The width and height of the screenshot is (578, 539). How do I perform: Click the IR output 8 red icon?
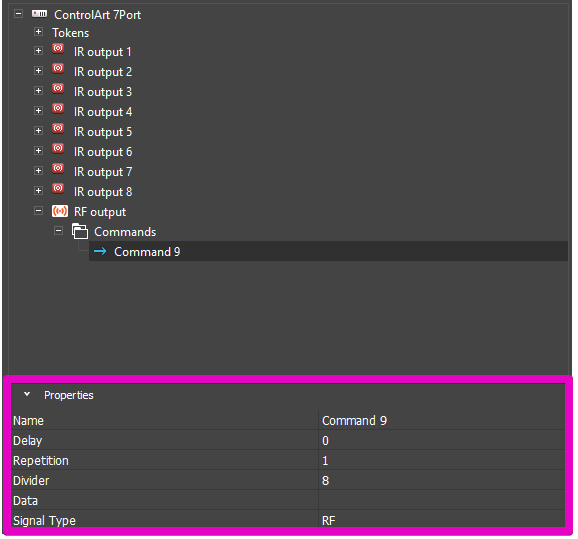tap(58, 188)
